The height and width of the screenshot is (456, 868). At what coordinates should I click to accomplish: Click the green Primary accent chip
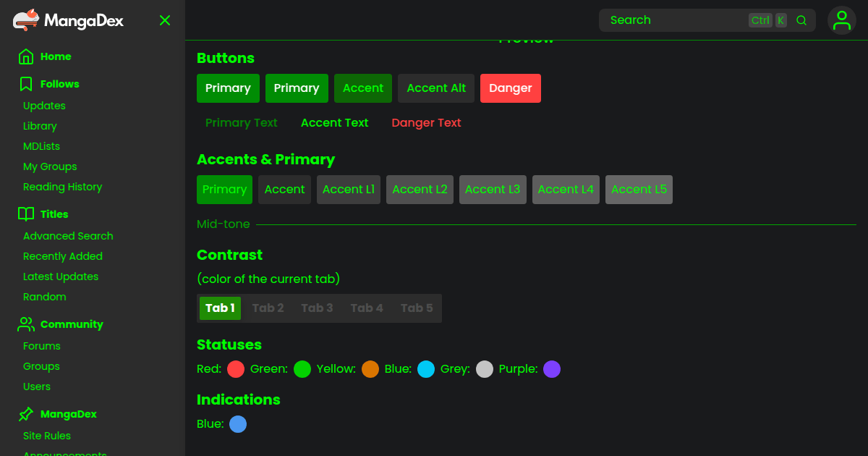click(224, 190)
